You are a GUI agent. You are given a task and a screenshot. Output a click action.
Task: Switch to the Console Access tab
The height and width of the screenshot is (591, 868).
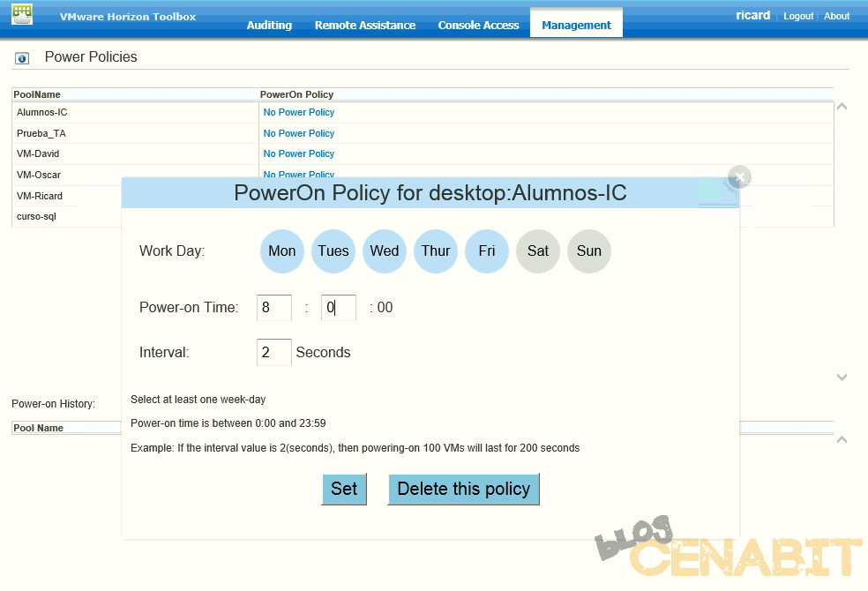coord(478,25)
